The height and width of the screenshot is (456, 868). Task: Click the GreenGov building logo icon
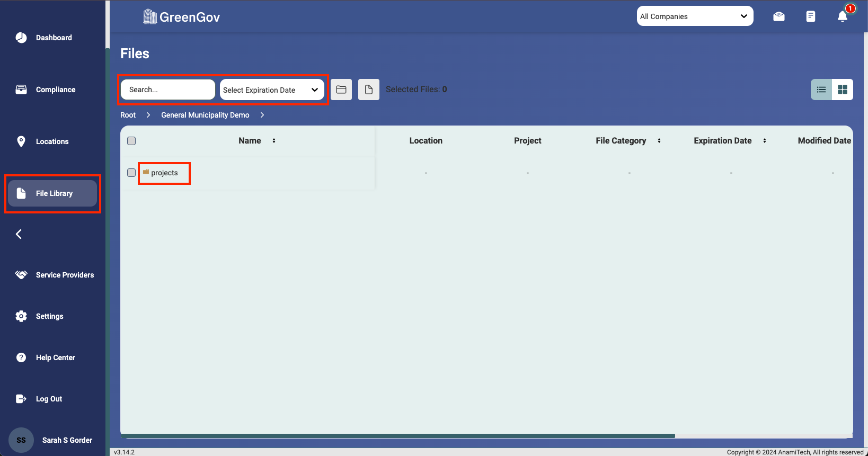[150, 17]
